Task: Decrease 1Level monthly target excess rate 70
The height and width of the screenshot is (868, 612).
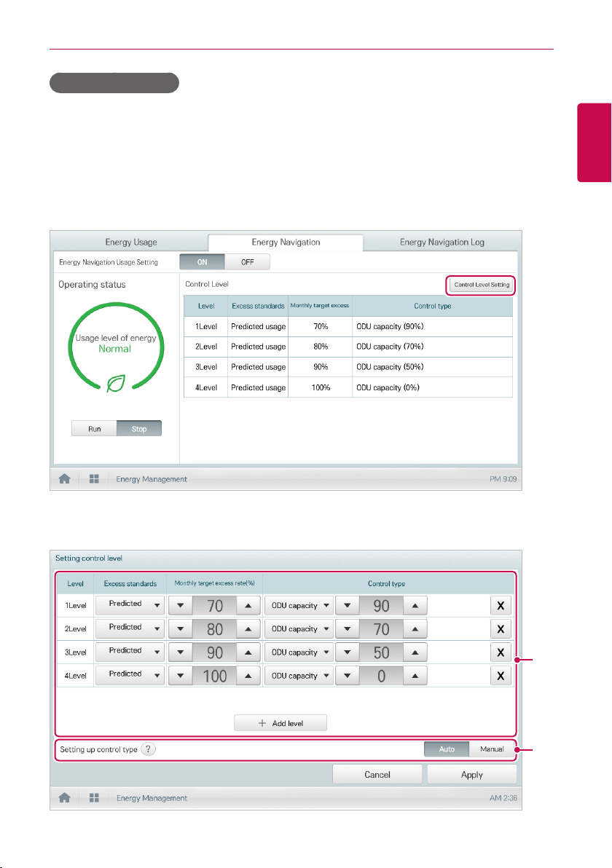Action: [181, 606]
